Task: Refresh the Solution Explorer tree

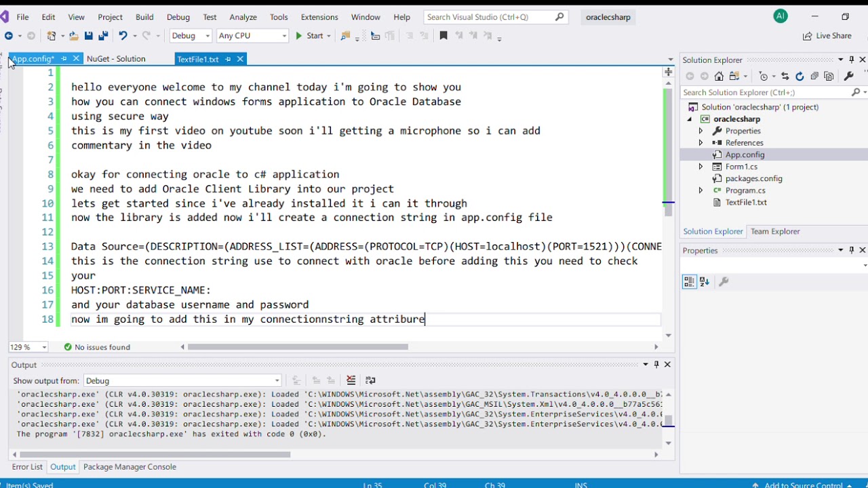Action: click(x=800, y=77)
